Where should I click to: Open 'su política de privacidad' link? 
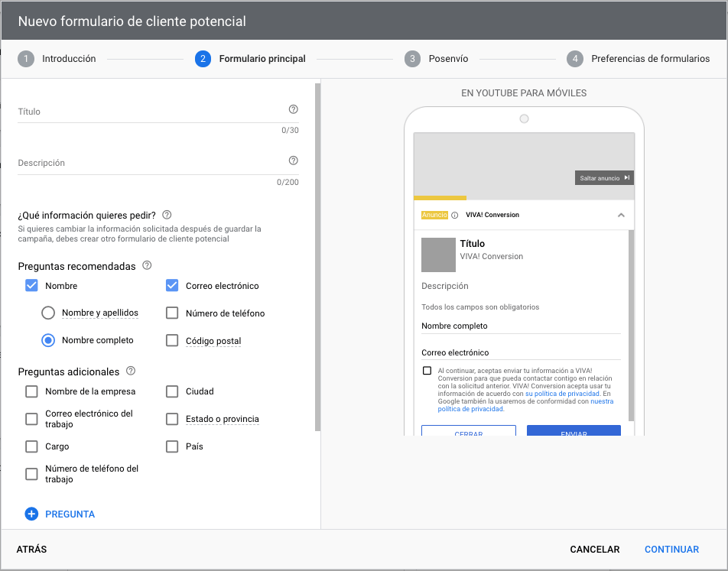[x=562, y=394]
